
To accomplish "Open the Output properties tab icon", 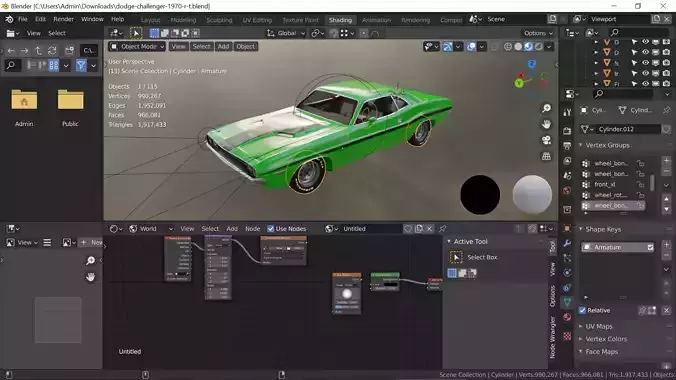I will tap(567, 146).
